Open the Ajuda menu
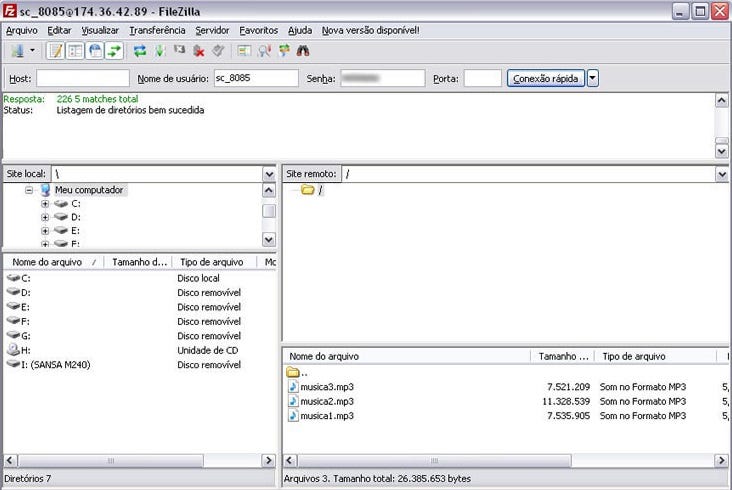This screenshot has width=732, height=490. [x=300, y=30]
